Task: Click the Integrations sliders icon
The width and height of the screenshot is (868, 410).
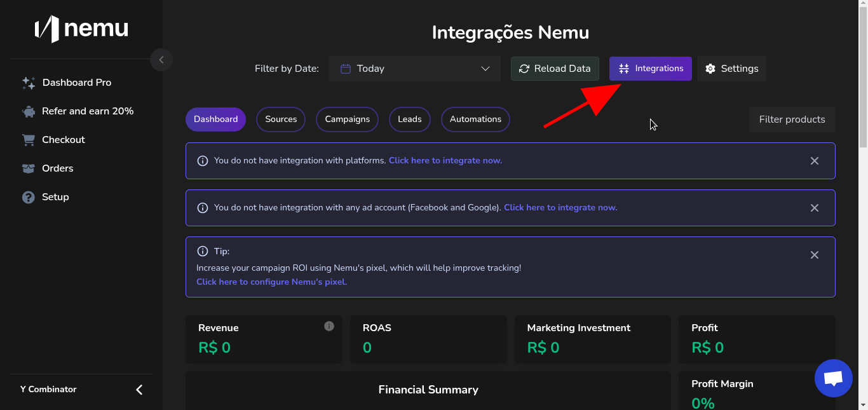Action: 624,69
